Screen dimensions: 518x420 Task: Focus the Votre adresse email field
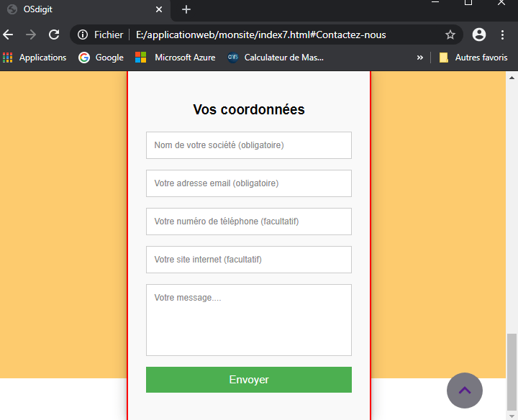[249, 183]
